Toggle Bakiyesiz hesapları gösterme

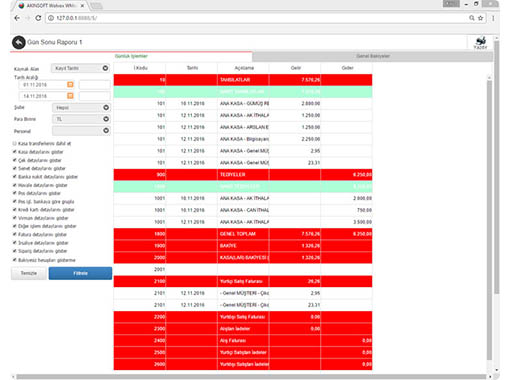tap(14, 260)
